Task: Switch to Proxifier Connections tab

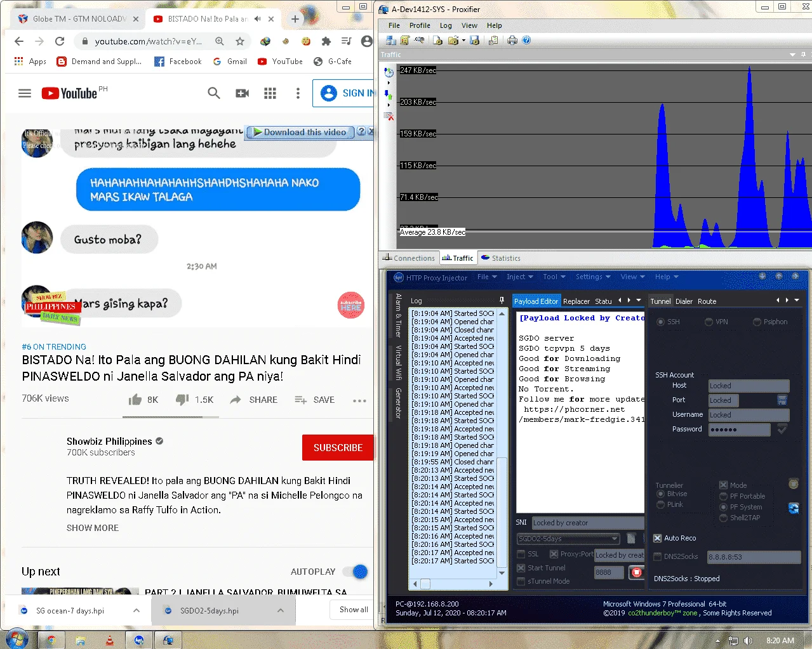Action: (x=409, y=258)
